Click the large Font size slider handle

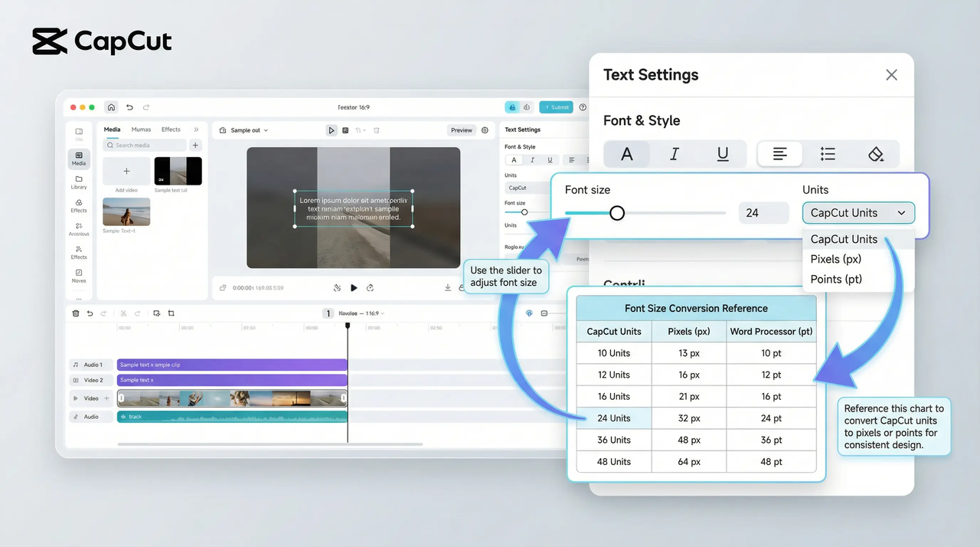tap(617, 213)
